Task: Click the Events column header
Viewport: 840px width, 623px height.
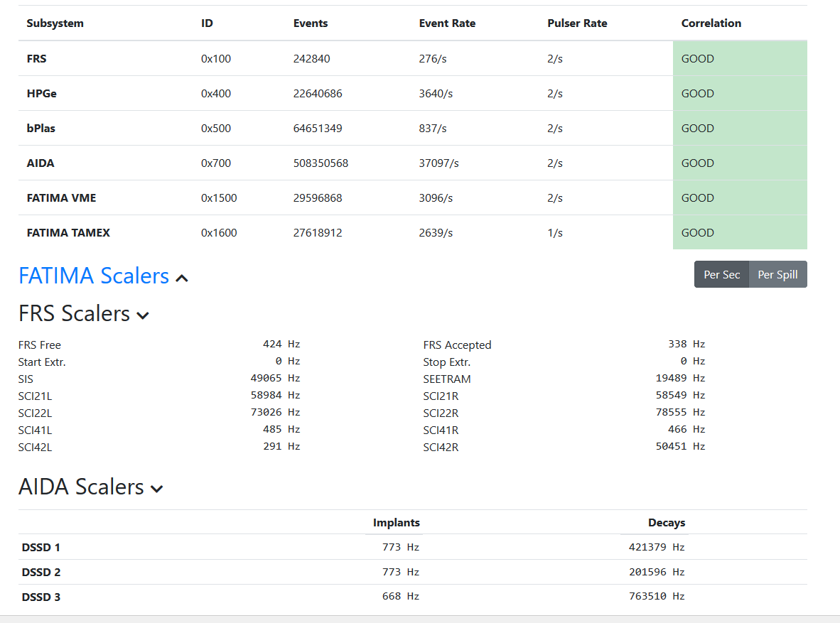Action: (310, 23)
